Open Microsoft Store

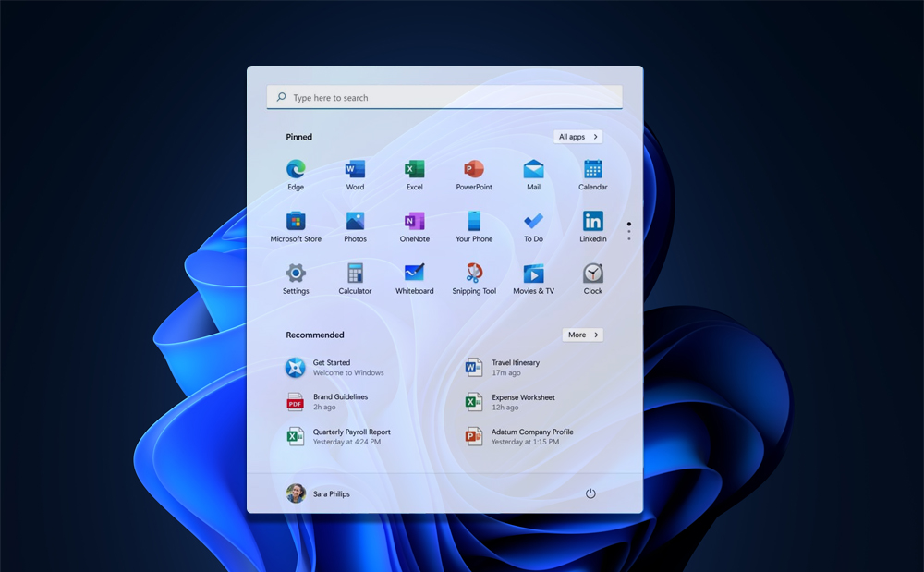296,226
